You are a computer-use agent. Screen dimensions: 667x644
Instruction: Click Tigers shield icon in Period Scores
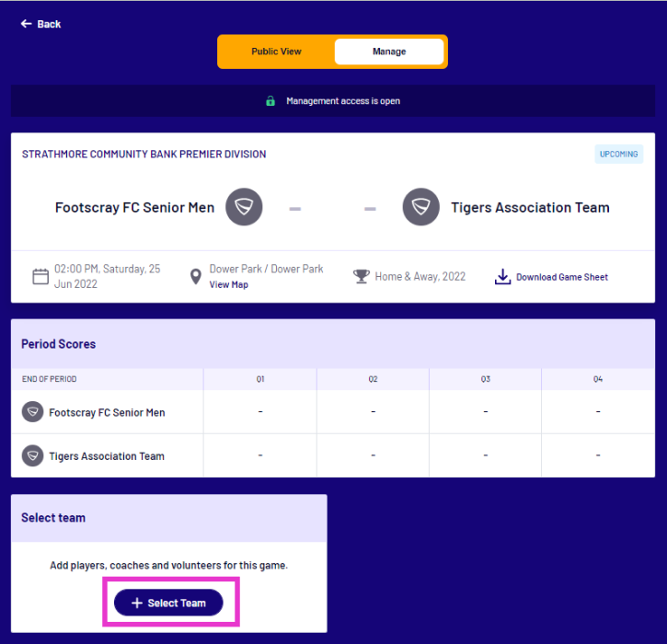coord(32,455)
